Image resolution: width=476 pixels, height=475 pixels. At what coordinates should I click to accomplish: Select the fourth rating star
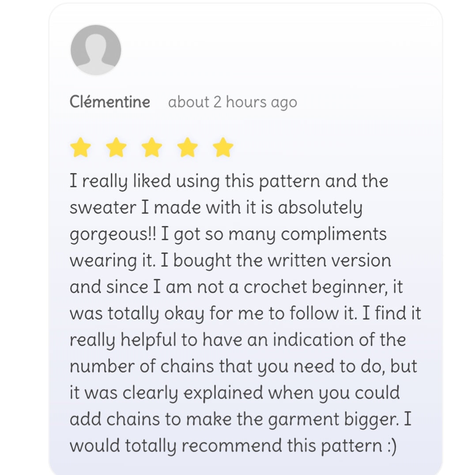click(x=187, y=147)
